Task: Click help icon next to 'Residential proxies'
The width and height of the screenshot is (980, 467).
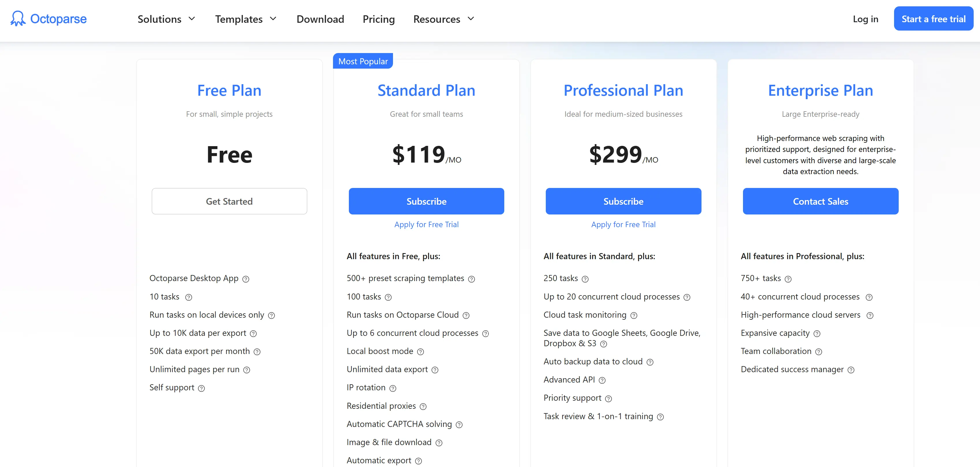Action: click(x=424, y=406)
